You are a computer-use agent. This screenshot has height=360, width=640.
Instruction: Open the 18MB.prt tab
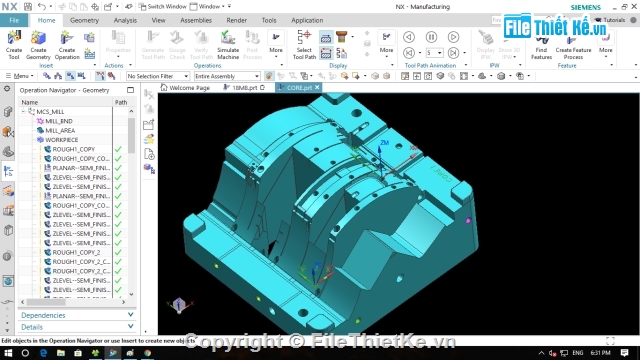(244, 87)
